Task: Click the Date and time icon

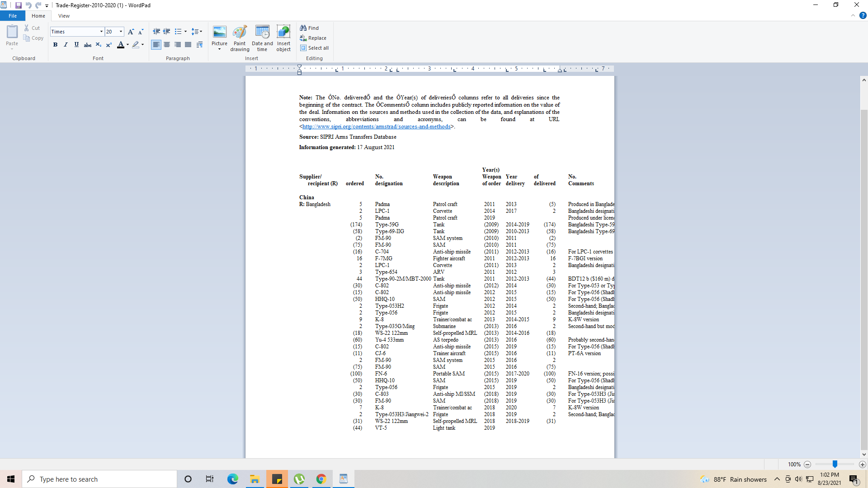Action: pyautogui.click(x=262, y=38)
